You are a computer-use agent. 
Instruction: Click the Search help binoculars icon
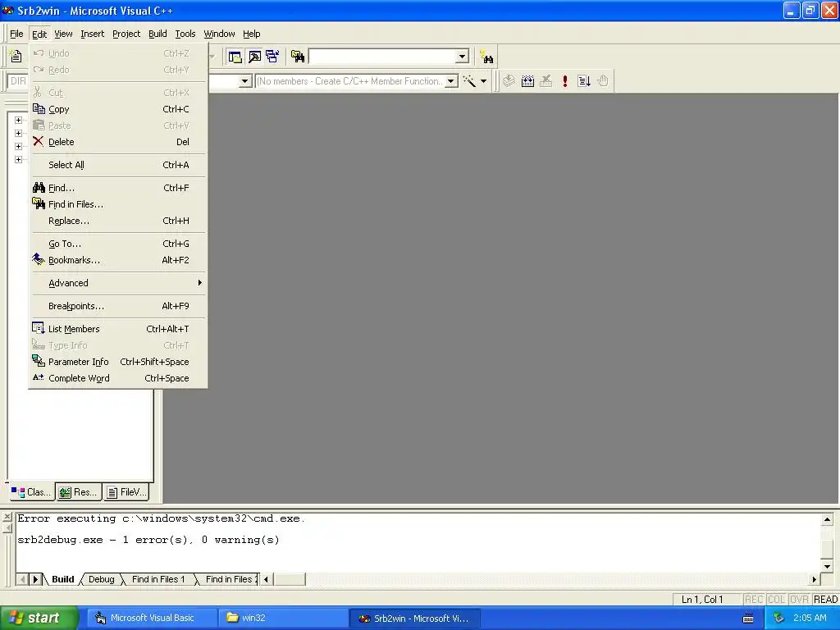[486, 57]
